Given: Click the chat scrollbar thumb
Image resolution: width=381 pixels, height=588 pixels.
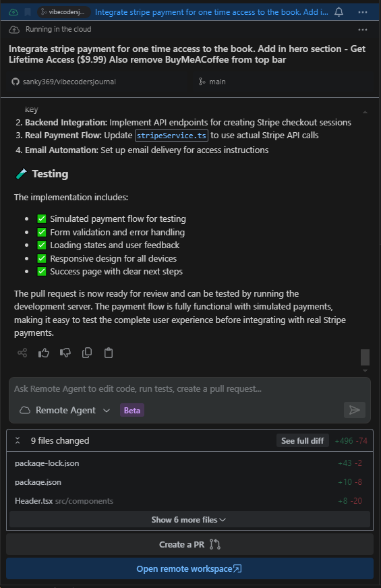Looking at the screenshot, I should pos(365,357).
